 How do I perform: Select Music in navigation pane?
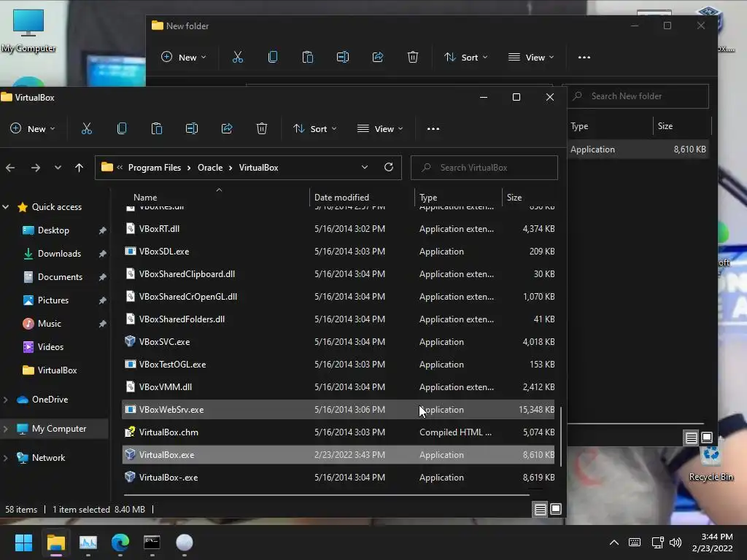tap(49, 323)
